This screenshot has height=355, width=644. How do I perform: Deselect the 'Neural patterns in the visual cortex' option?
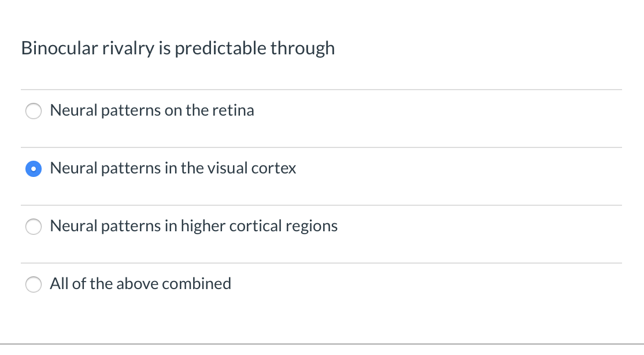pyautogui.click(x=34, y=169)
